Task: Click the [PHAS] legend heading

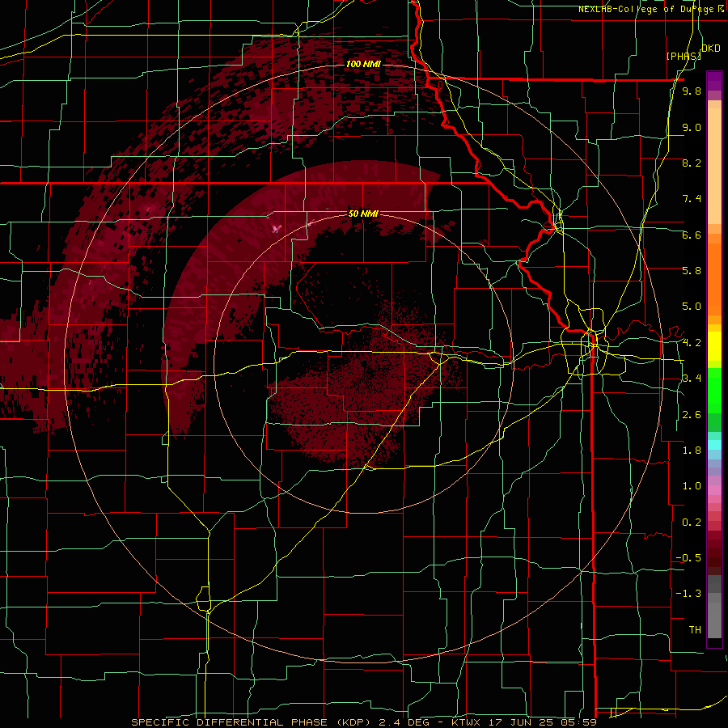Action: [684, 56]
